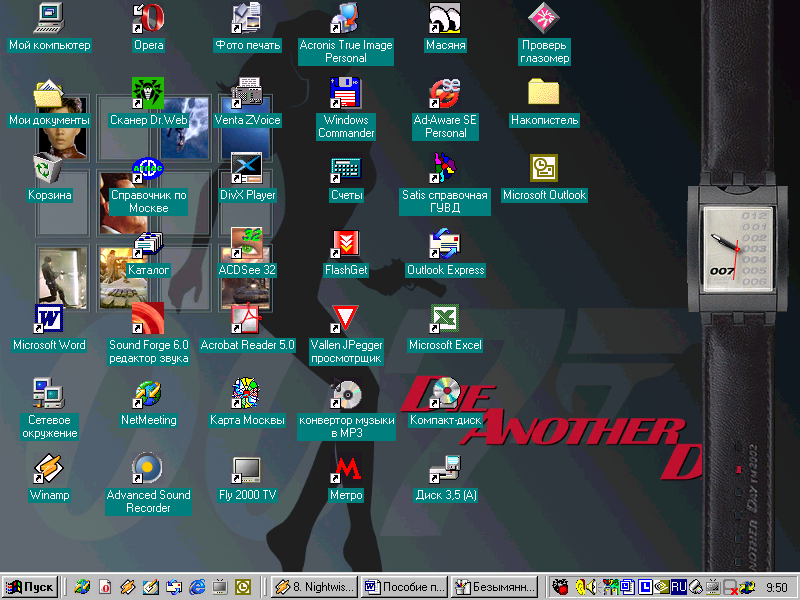Click the RU language indicator in tray
The width and height of the screenshot is (800, 600).
coord(679,587)
